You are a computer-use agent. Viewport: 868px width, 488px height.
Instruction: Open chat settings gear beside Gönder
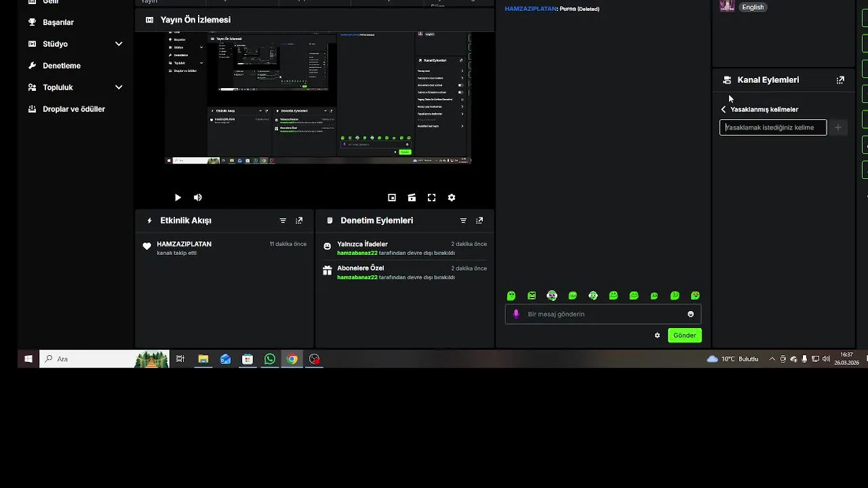click(x=657, y=335)
